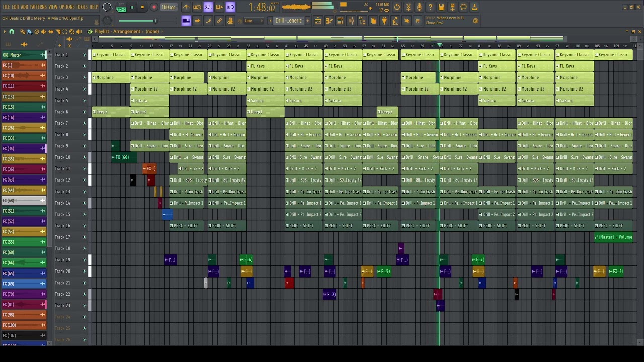Open the shopping cart content library
Viewport: 644px width, 362px height.
417,21
